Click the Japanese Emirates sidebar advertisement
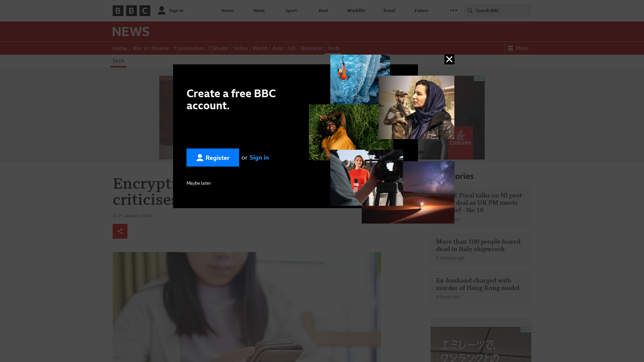 pos(481,345)
